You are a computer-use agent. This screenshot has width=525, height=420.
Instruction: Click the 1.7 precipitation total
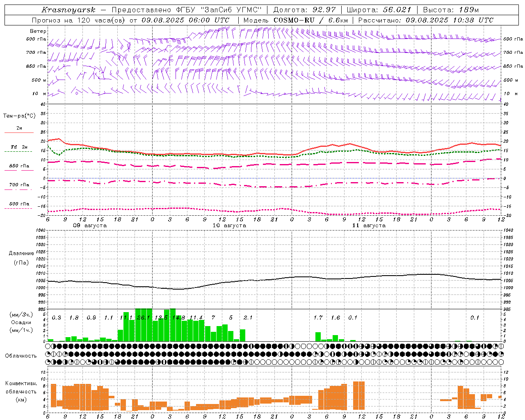(x=318, y=318)
